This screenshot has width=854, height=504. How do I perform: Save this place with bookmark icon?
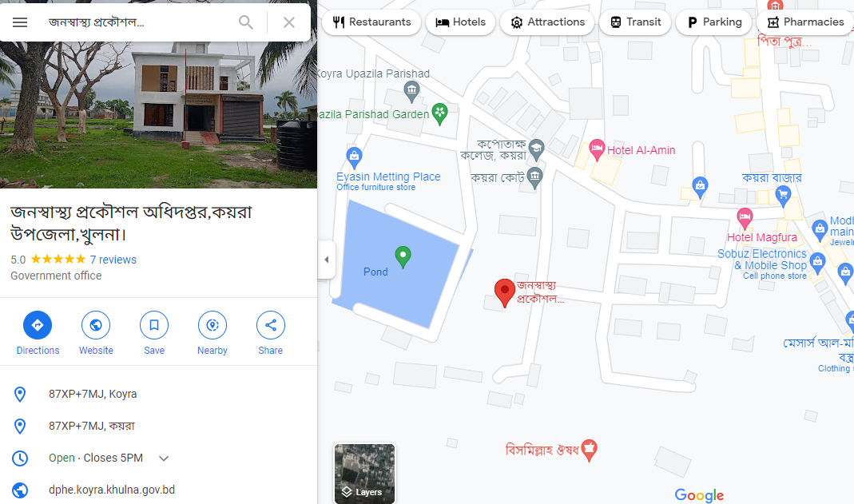click(x=154, y=325)
